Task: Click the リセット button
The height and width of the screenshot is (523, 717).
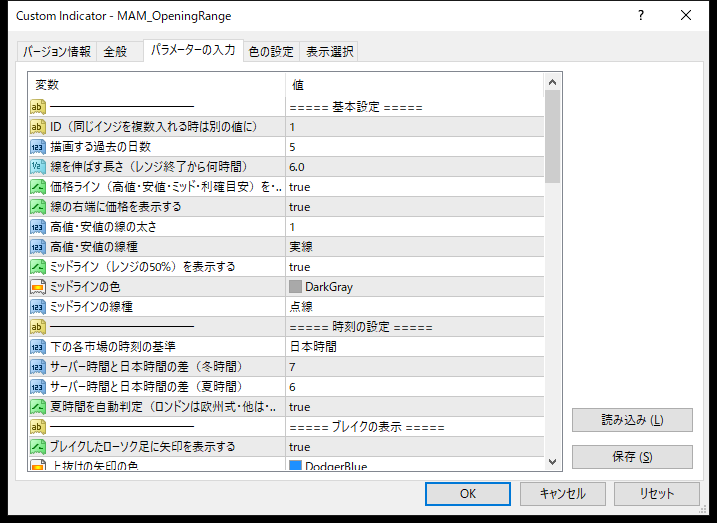Action: coord(657,494)
